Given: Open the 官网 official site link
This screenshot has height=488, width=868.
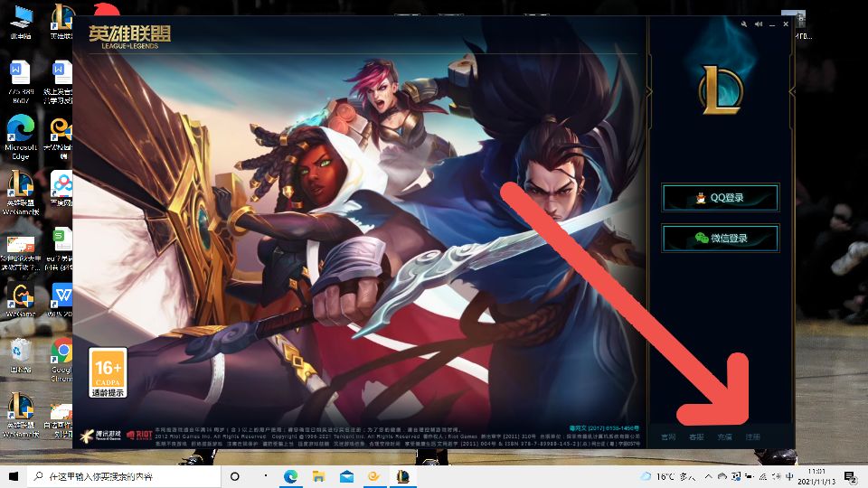Looking at the screenshot, I should point(668,436).
